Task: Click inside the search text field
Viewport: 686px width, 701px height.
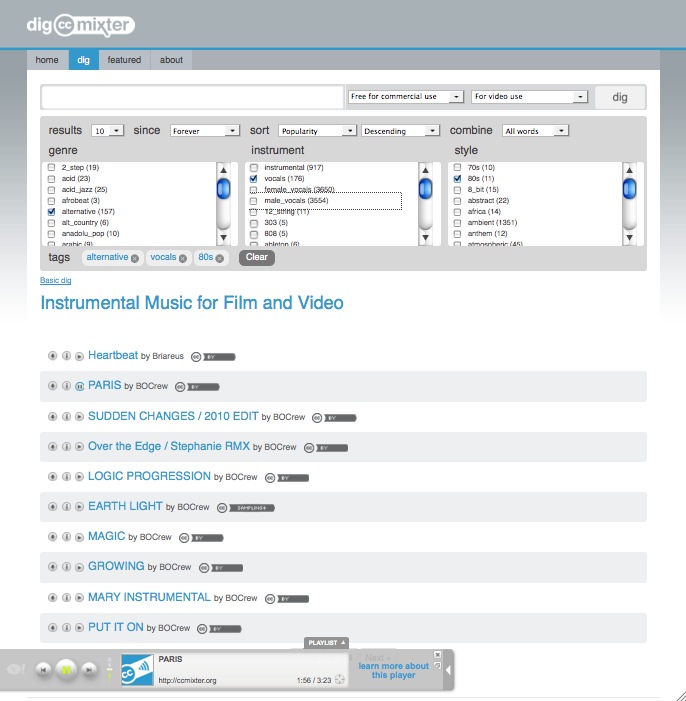Action: point(193,97)
